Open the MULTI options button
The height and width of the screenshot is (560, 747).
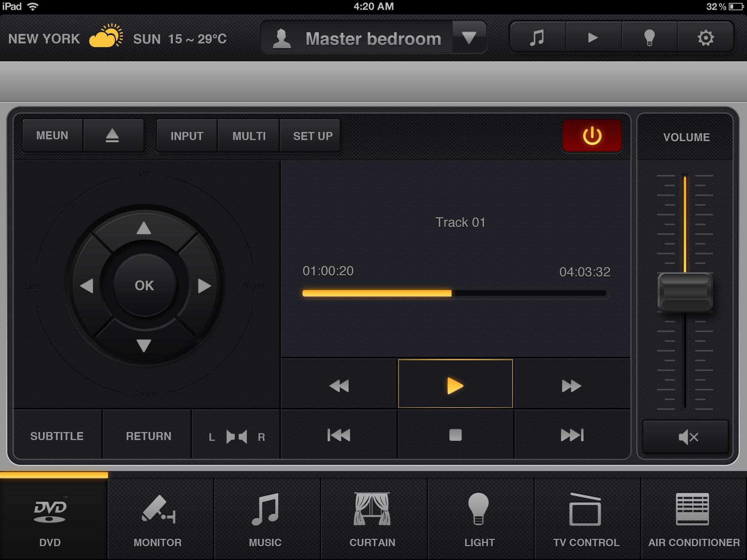249,136
